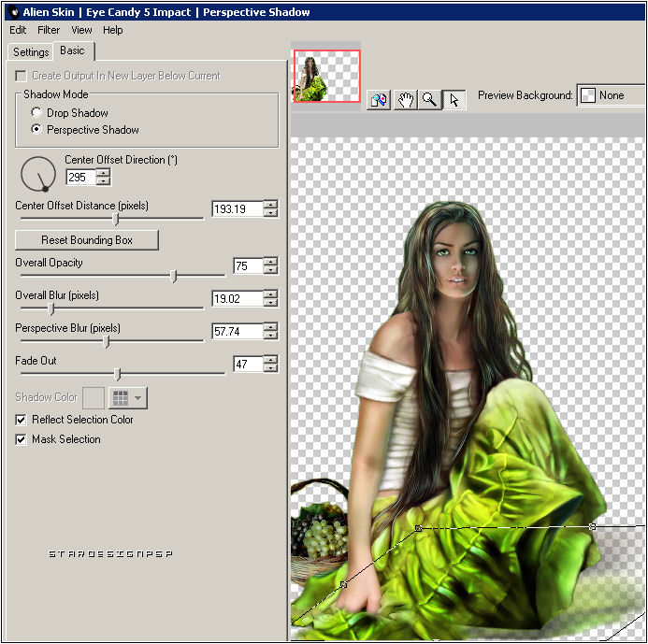Open the Preview Background None dropdown
This screenshot has width=648, height=644.
[611, 95]
